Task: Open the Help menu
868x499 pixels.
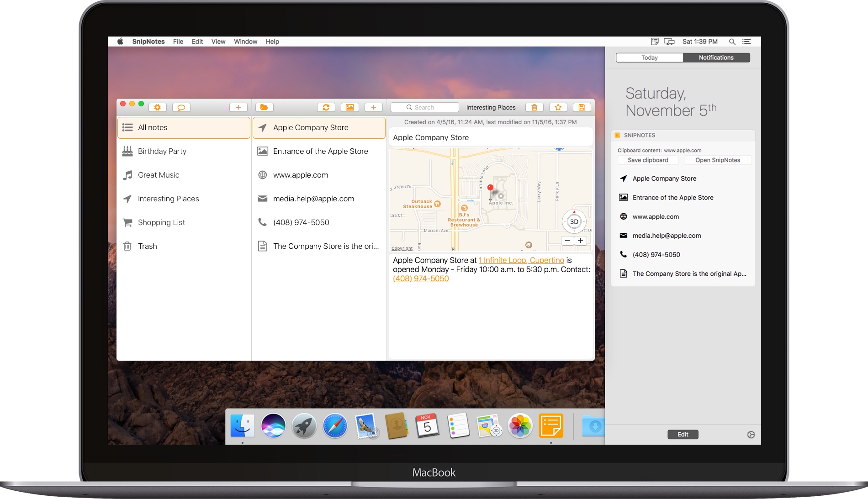Action: [x=272, y=42]
